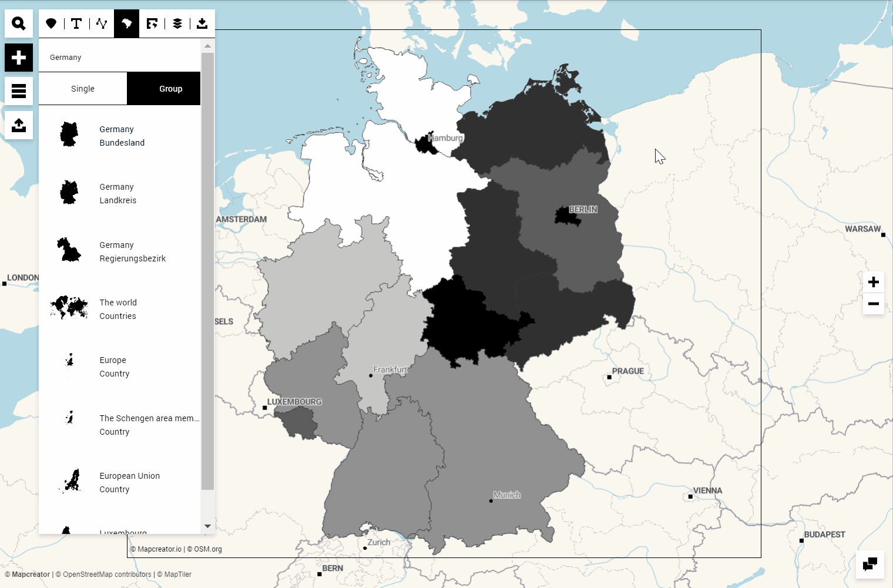Screen dimensions: 893x588
Task: Click the BERN city label
Action: (x=333, y=568)
